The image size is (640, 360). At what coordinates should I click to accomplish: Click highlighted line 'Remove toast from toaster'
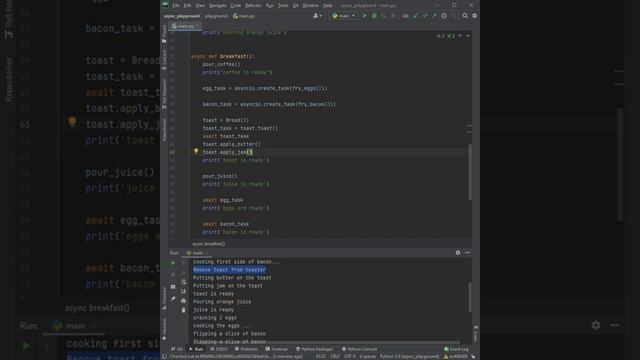pos(229,270)
